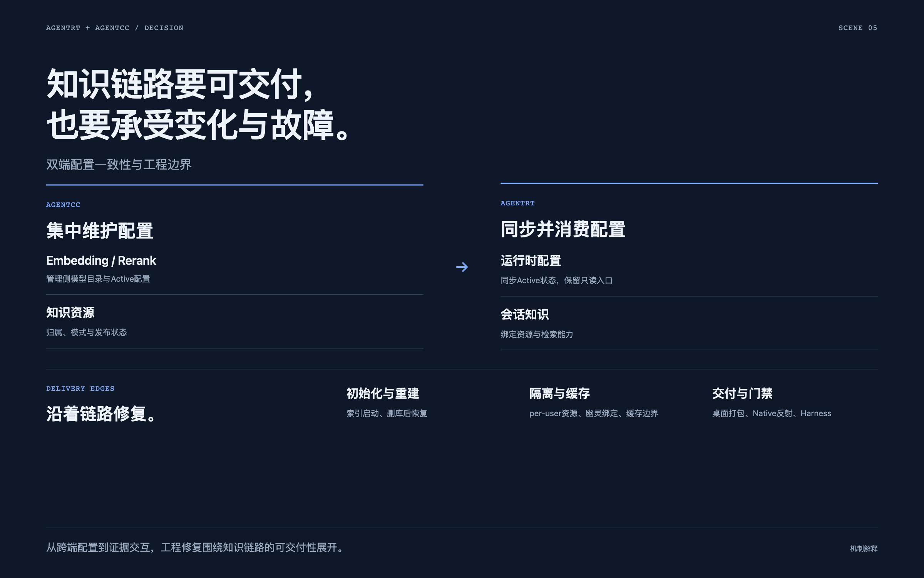Select the 交付与门禁 column title

742,393
